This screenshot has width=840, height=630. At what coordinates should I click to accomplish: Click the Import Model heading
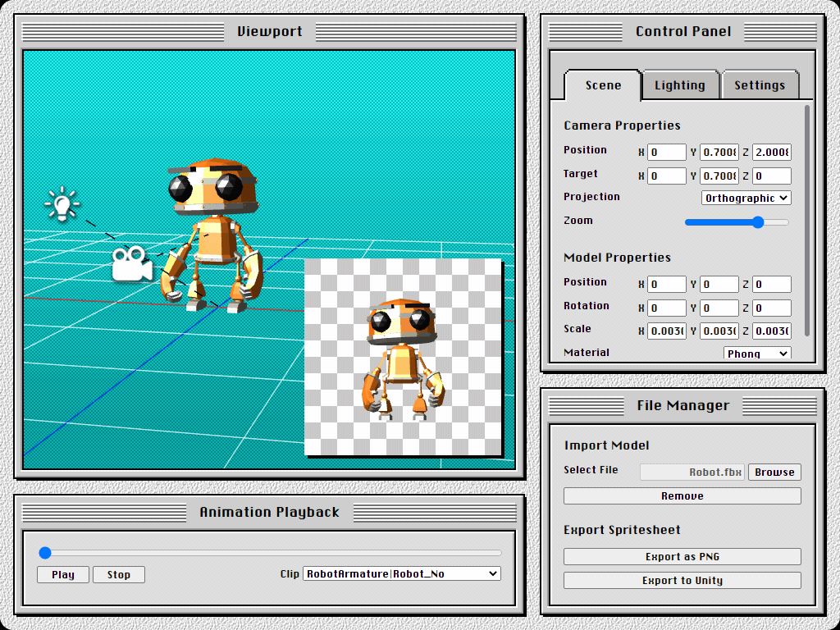(606, 445)
